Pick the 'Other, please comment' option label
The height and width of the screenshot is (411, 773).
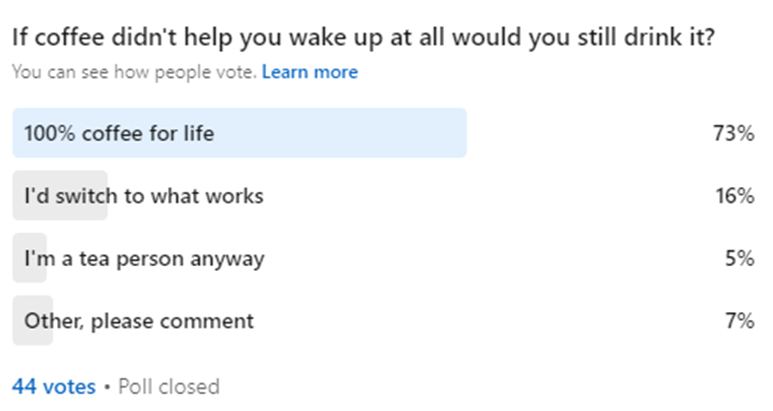[139, 321]
